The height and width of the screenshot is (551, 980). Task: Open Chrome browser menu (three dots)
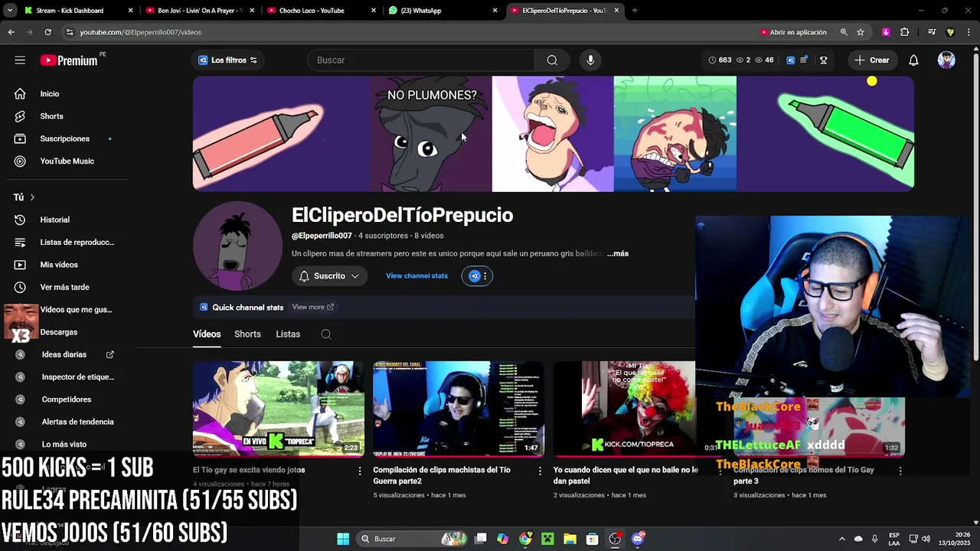click(969, 32)
